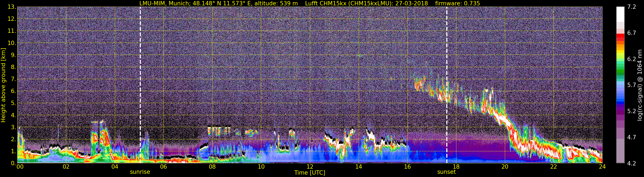
Task: Click the colorbar tick label 7.2
Action: pos(632,7)
